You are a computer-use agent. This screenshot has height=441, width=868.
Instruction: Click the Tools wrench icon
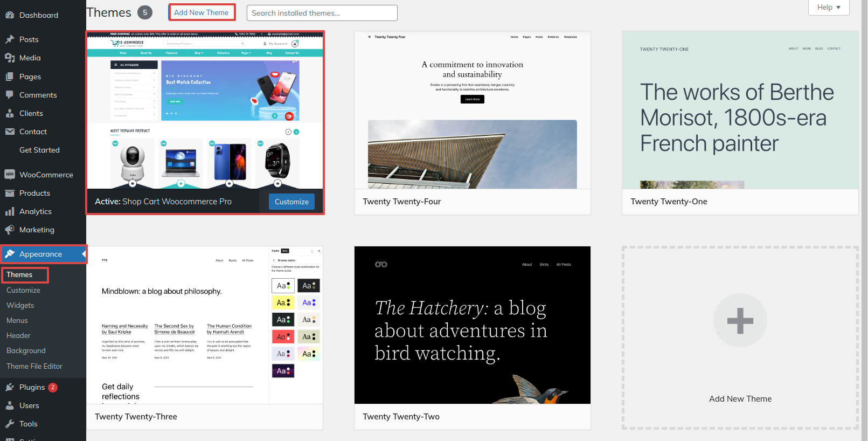coord(10,424)
